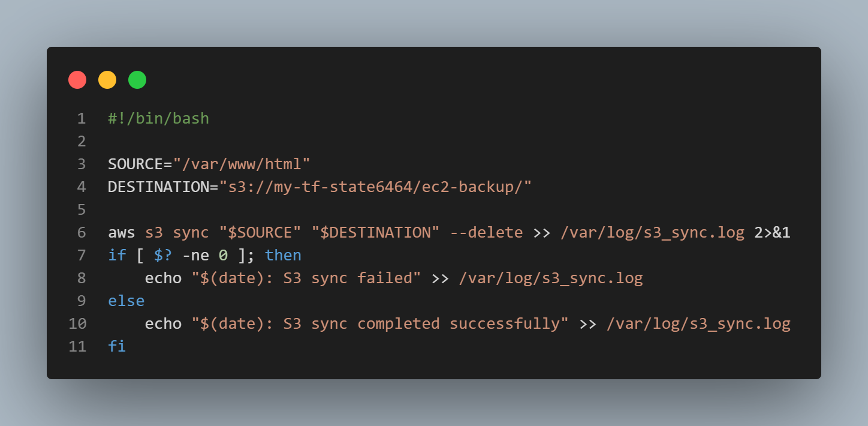Click line number 3 in the gutter
Viewport: 868px width, 426px height.
(81, 164)
